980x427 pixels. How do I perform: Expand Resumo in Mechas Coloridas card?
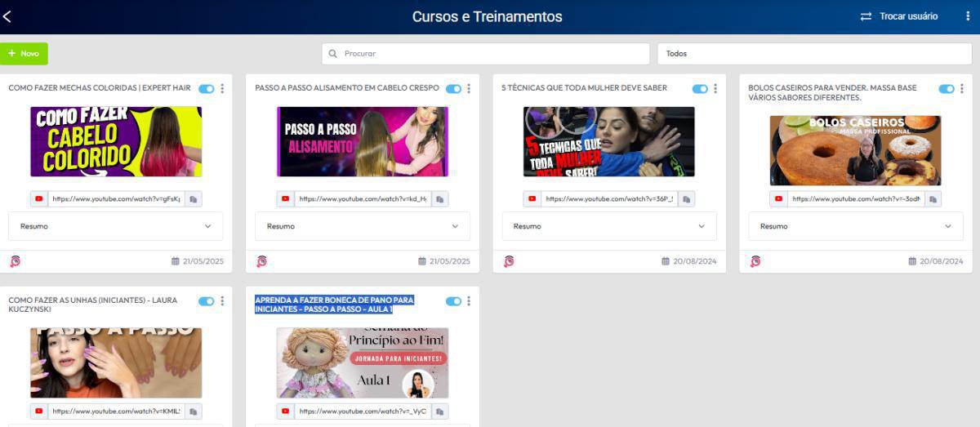(115, 226)
